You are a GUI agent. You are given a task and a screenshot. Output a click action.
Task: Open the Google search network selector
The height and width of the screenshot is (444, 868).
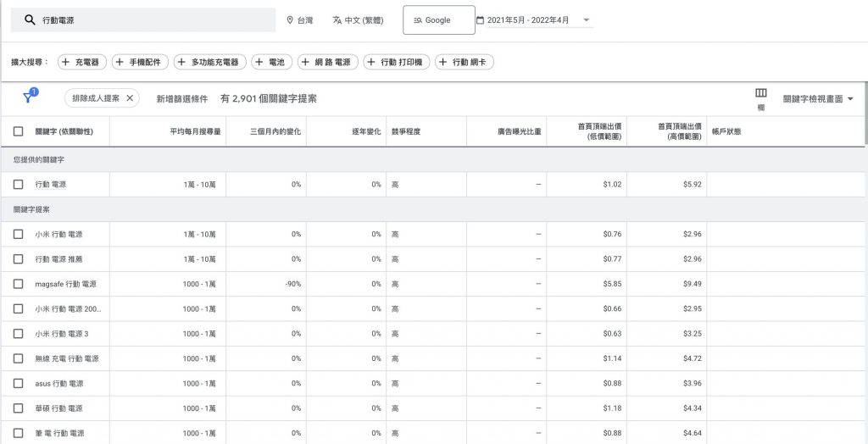click(x=439, y=20)
